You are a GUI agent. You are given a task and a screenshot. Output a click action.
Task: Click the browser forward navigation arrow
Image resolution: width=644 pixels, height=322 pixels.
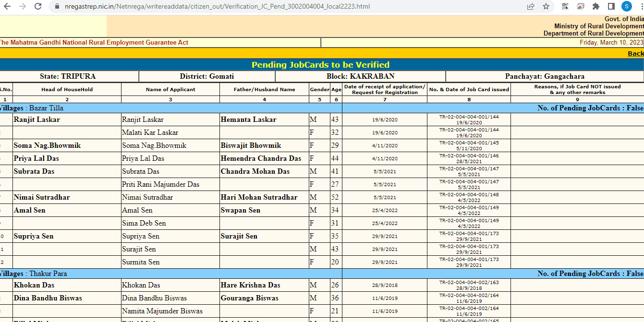[22, 6]
